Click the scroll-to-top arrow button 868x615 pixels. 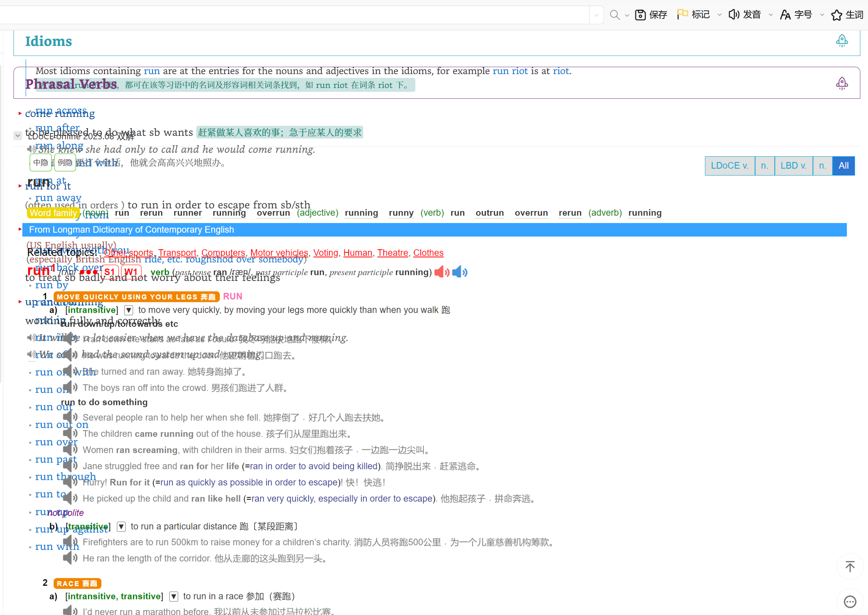pos(849,566)
